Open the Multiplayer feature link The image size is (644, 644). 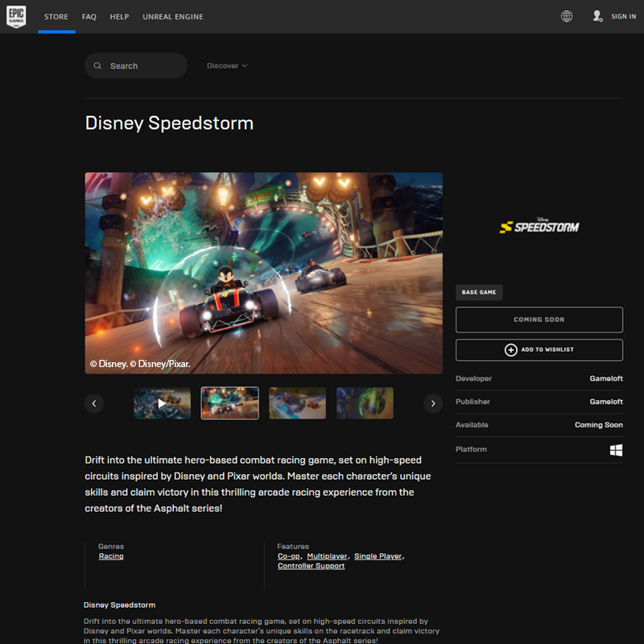[328, 556]
